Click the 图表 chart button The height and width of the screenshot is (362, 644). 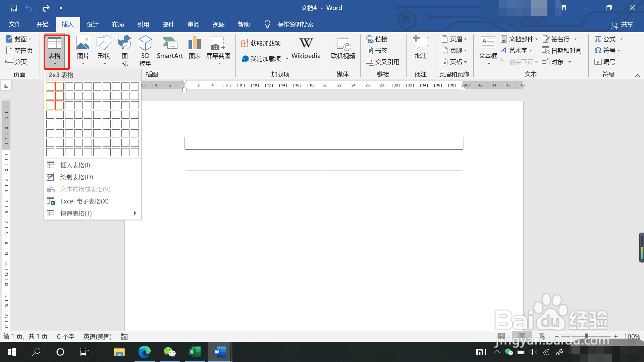195,48
